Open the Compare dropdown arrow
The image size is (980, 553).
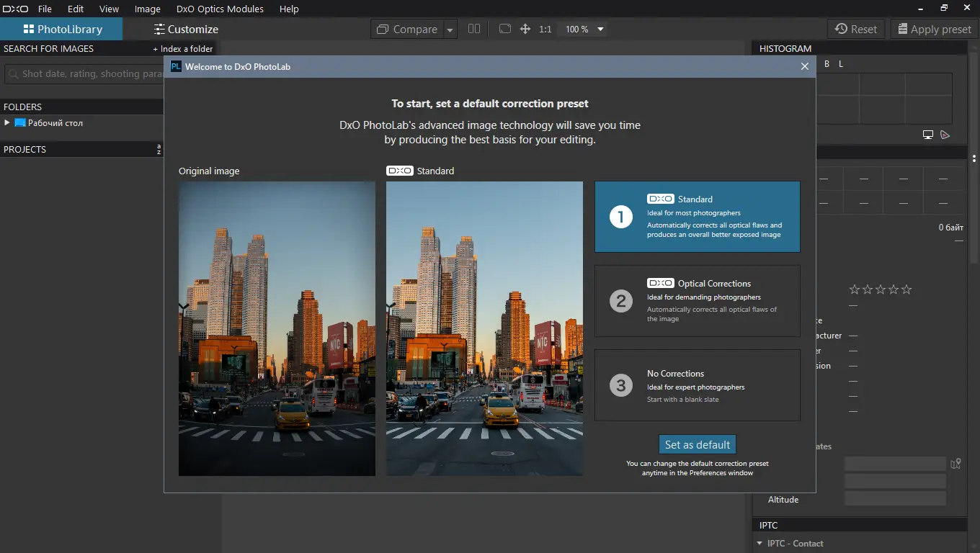(x=450, y=30)
